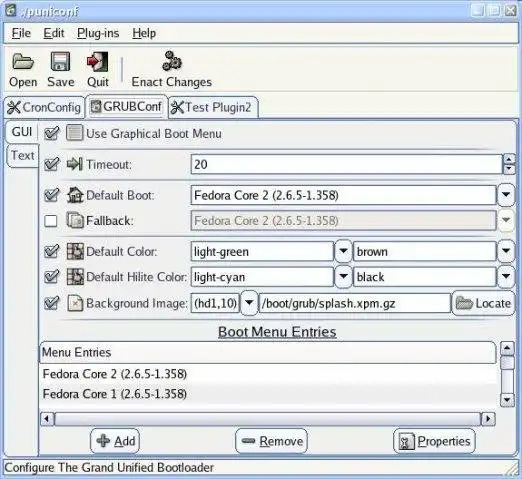The height and width of the screenshot is (479, 522).
Task: Click the Properties button
Action: [x=434, y=441]
